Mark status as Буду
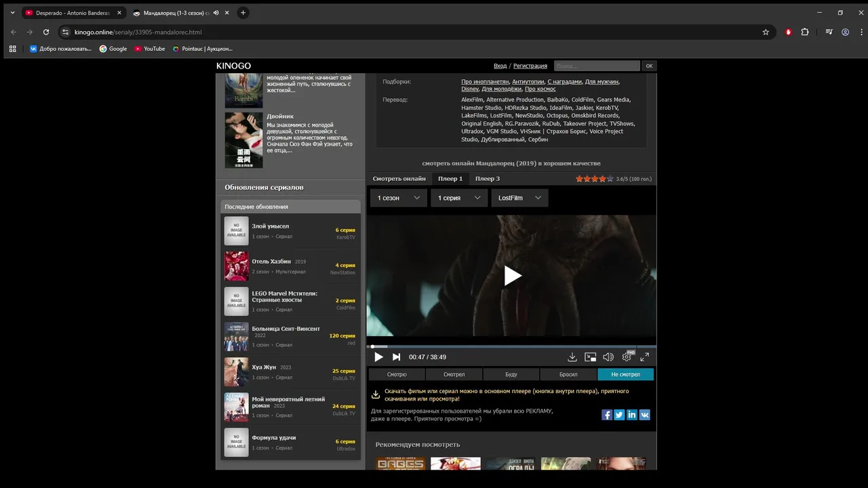868x488 pixels. pyautogui.click(x=511, y=374)
